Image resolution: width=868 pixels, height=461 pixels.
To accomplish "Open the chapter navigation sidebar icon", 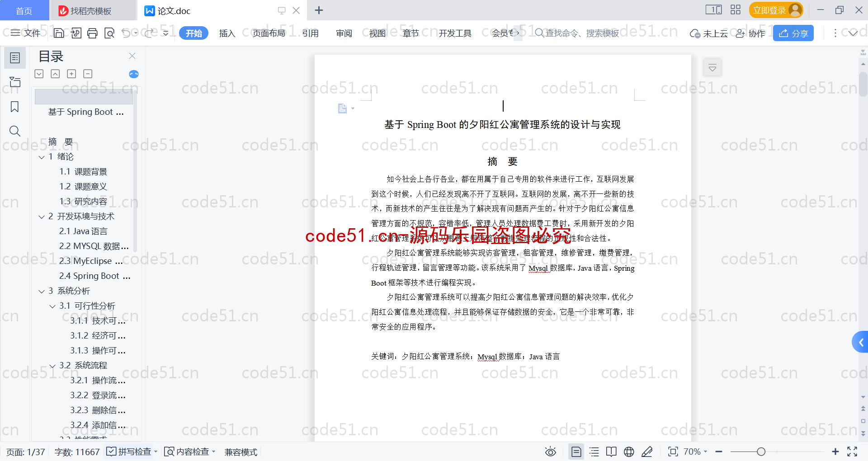I will [x=15, y=82].
